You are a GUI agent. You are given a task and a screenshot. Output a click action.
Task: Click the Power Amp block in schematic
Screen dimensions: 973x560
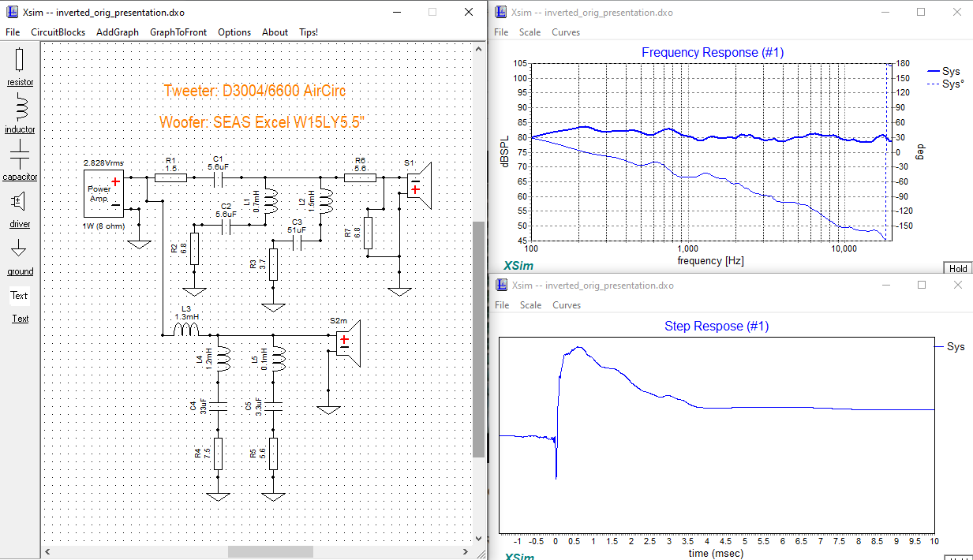coord(105,194)
